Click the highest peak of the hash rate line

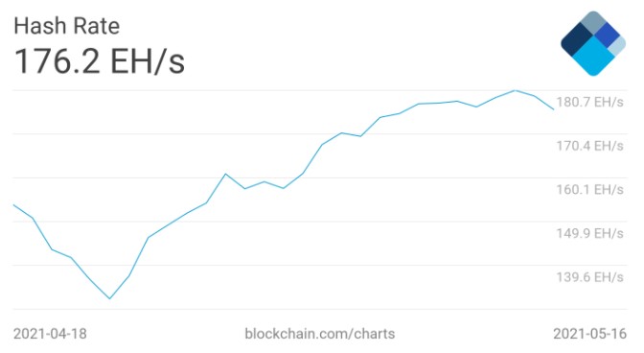click(515, 90)
